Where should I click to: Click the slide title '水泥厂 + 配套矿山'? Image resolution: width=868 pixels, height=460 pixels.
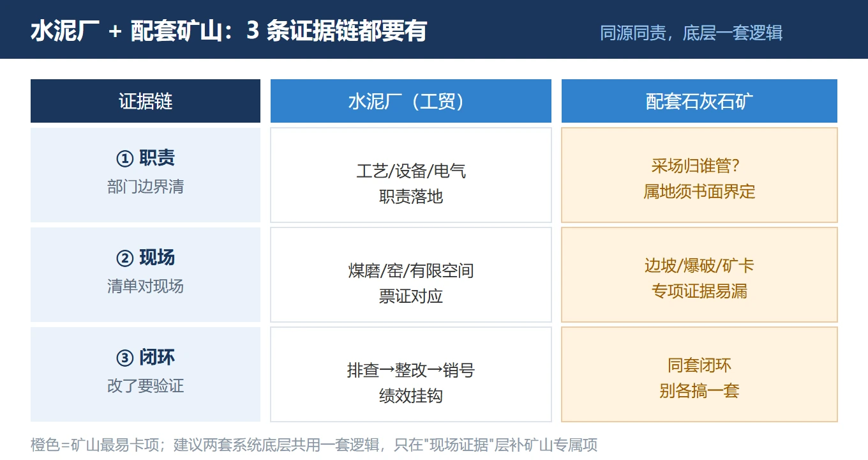[228, 31]
